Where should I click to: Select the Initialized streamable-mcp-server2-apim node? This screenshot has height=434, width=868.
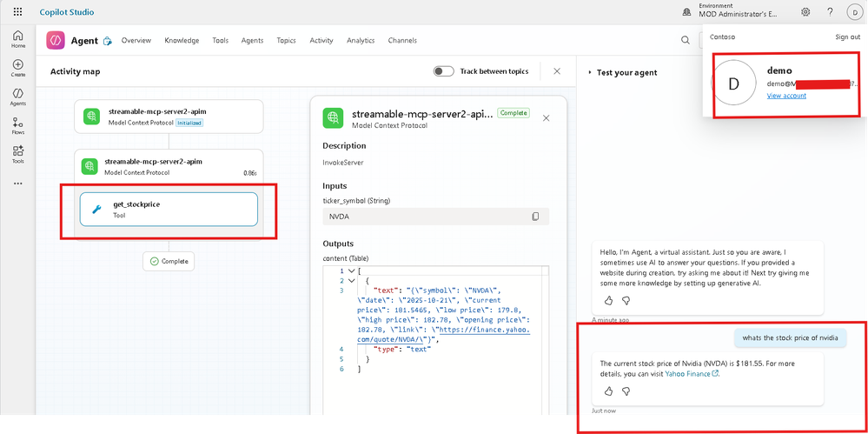pos(169,117)
